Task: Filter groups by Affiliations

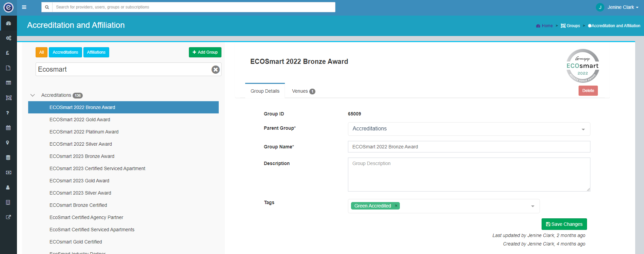Action: pyautogui.click(x=96, y=52)
